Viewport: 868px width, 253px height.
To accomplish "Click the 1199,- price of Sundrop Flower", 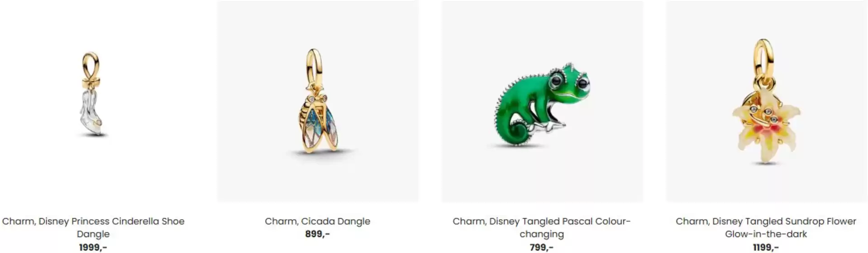I will coord(766,247).
